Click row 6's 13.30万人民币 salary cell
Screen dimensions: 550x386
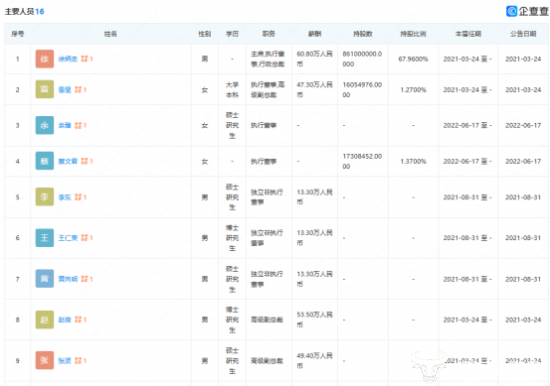pyautogui.click(x=315, y=238)
